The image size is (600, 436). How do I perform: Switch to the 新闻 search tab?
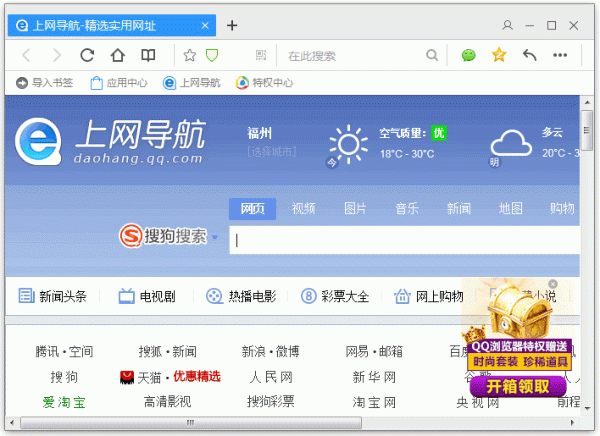(458, 209)
